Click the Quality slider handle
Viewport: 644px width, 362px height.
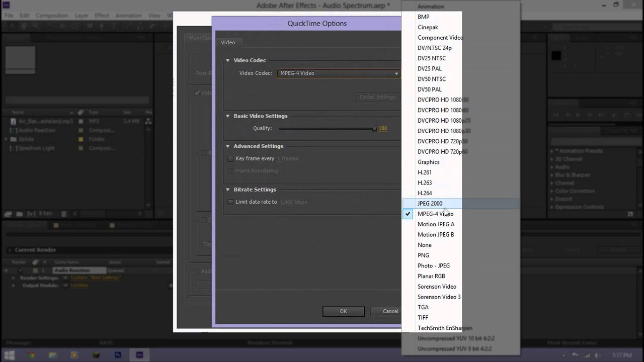[374, 129]
